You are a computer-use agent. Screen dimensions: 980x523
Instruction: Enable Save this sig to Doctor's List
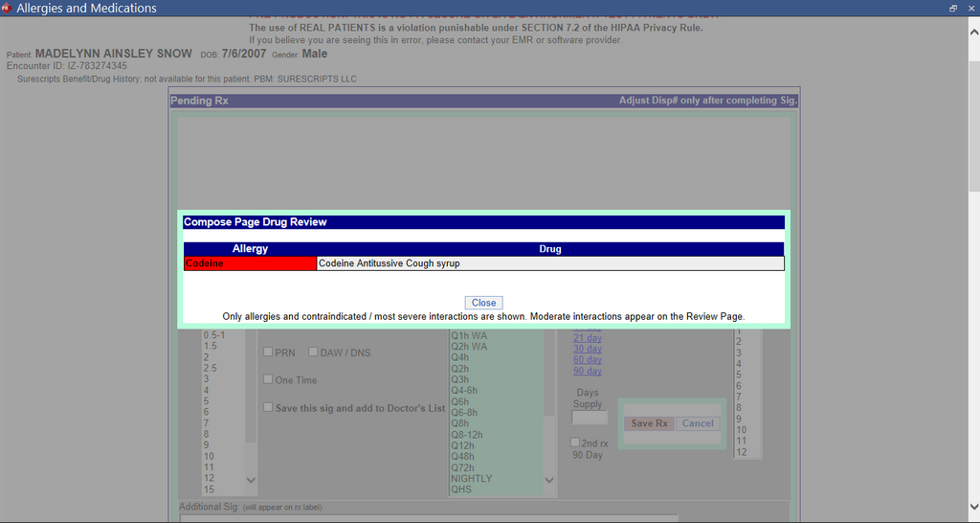[269, 407]
